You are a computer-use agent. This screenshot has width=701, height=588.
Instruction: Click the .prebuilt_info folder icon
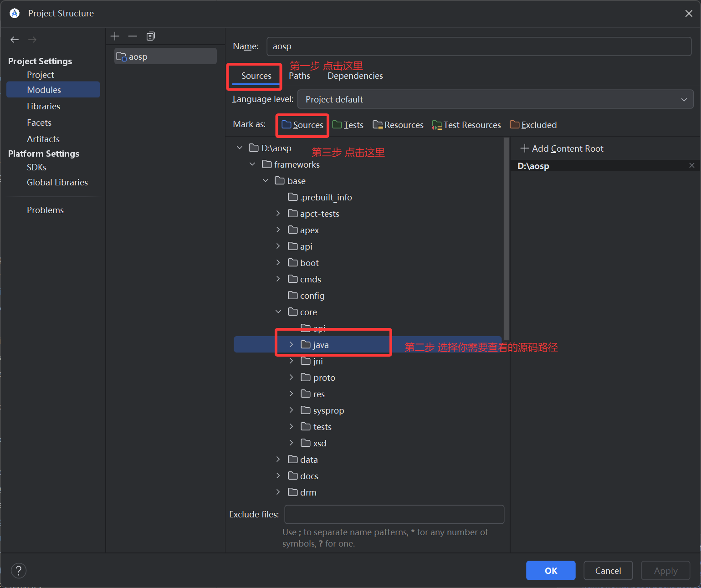(293, 197)
